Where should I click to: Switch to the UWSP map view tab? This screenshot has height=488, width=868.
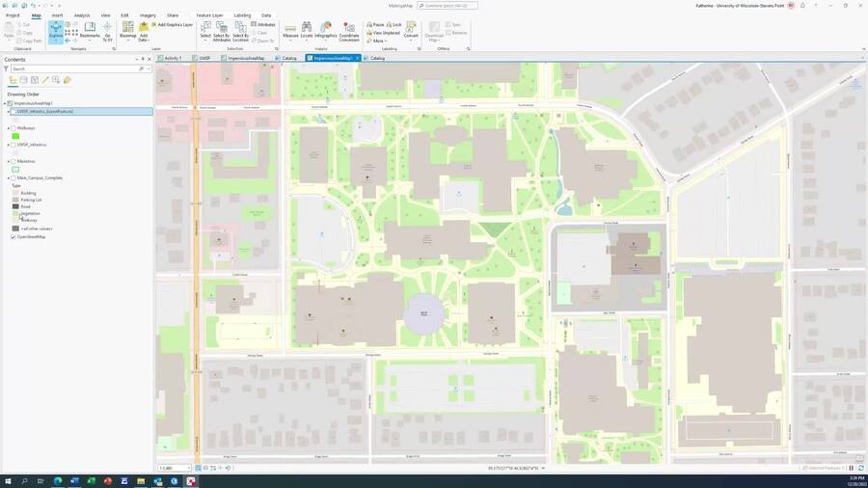[202, 58]
